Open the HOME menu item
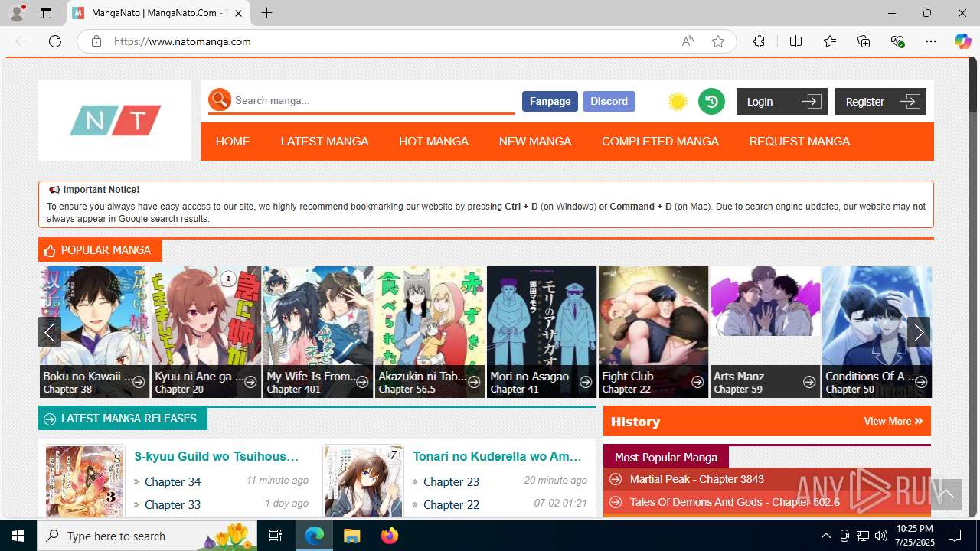Screen dimensions: 980x551 [233, 142]
